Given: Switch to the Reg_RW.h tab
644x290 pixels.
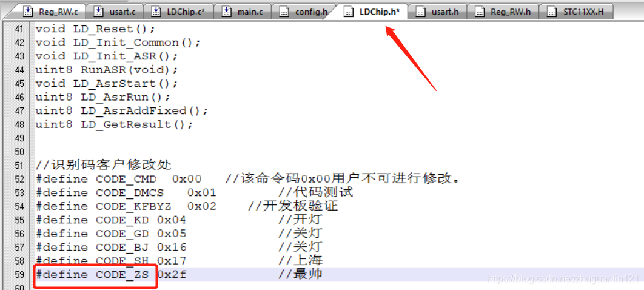Looking at the screenshot, I should [x=503, y=12].
